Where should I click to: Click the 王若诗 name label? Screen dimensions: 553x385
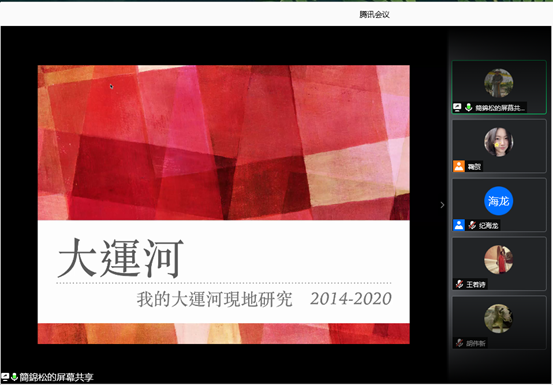[x=476, y=284]
